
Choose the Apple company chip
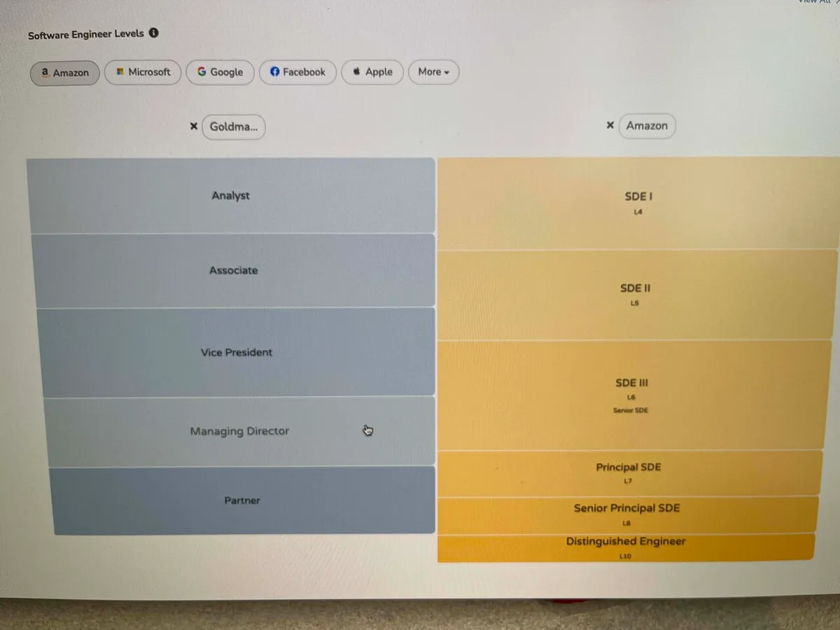tap(372, 72)
